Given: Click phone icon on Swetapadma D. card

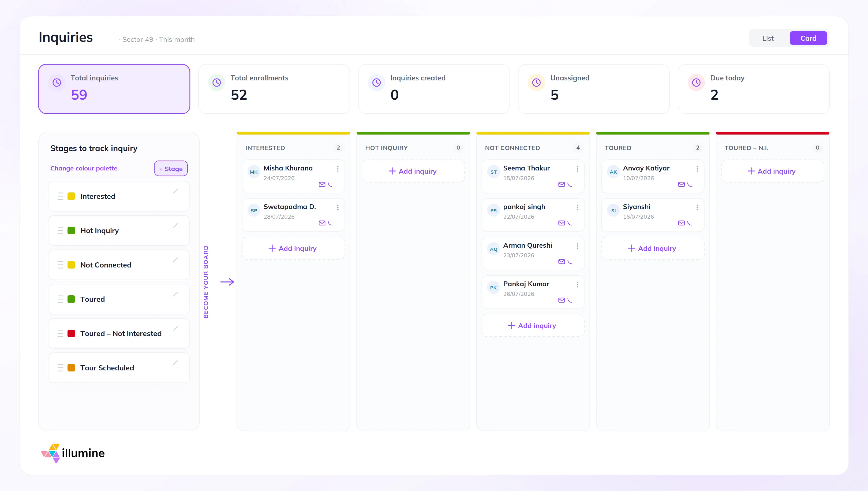Looking at the screenshot, I should pyautogui.click(x=330, y=223).
